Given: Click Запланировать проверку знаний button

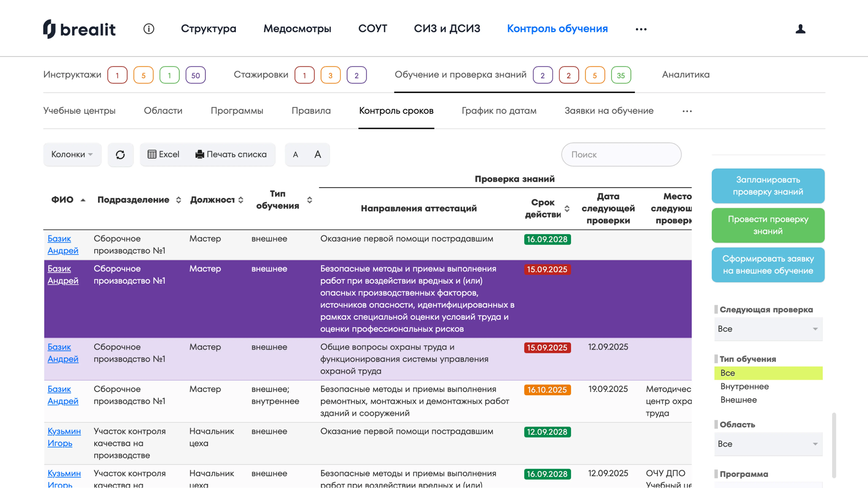Looking at the screenshot, I should tap(768, 186).
